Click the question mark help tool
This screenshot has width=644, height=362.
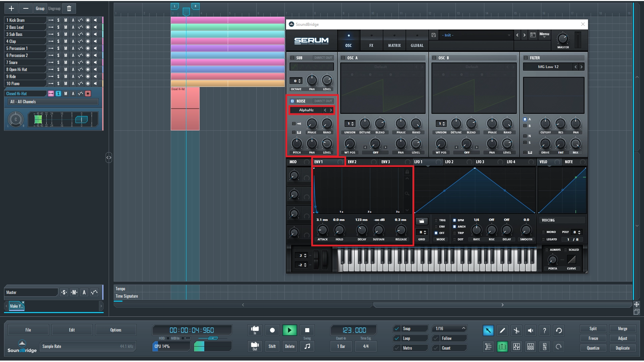pos(545,330)
